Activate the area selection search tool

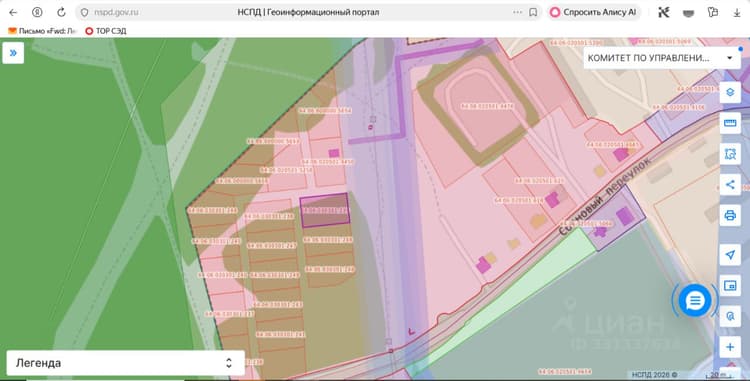(x=730, y=154)
